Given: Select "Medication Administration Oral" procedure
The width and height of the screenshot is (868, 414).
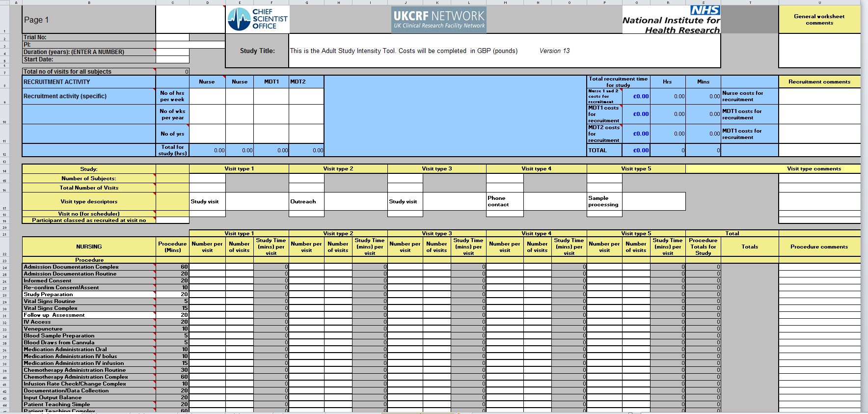Looking at the screenshot, I should [x=89, y=349].
